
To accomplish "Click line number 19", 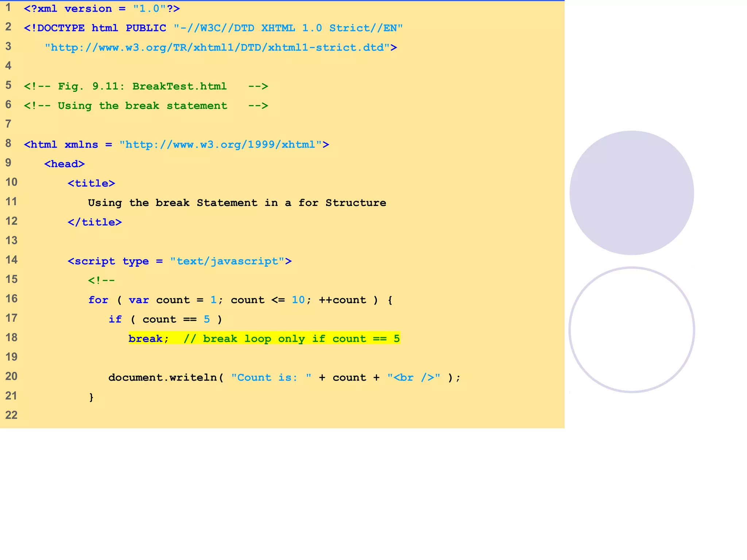I will (11, 357).
